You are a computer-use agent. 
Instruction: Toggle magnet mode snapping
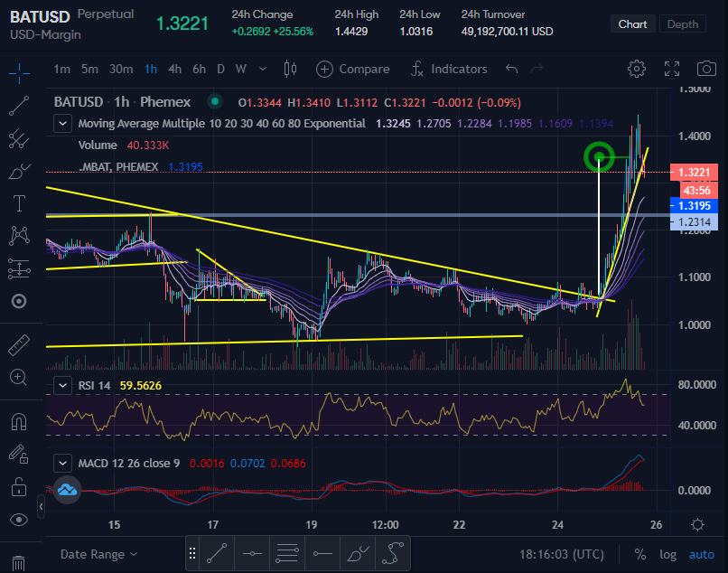tap(19, 421)
